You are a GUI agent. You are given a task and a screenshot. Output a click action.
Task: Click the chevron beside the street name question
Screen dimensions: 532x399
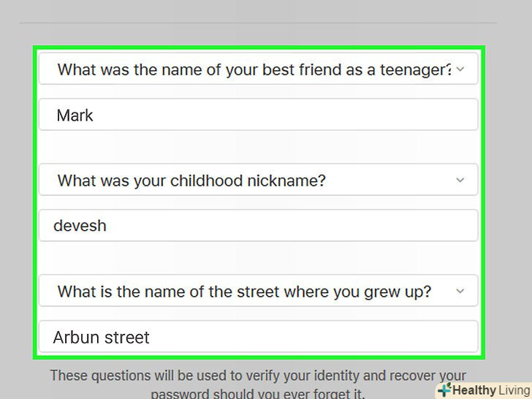tap(460, 292)
